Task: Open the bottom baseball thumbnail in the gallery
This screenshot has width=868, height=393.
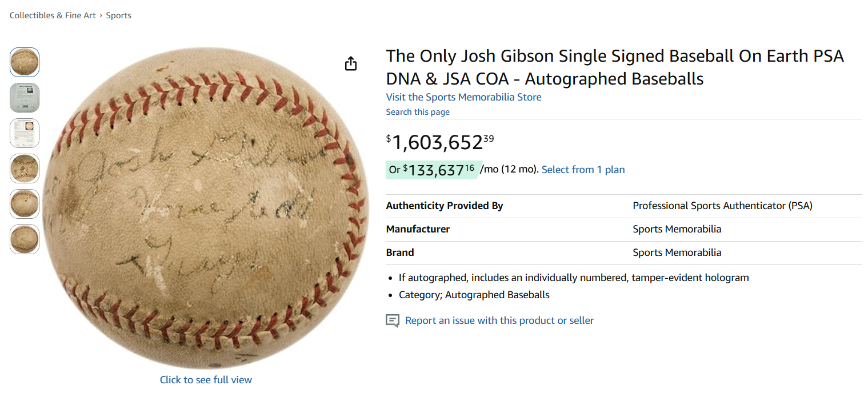Action: (x=24, y=239)
